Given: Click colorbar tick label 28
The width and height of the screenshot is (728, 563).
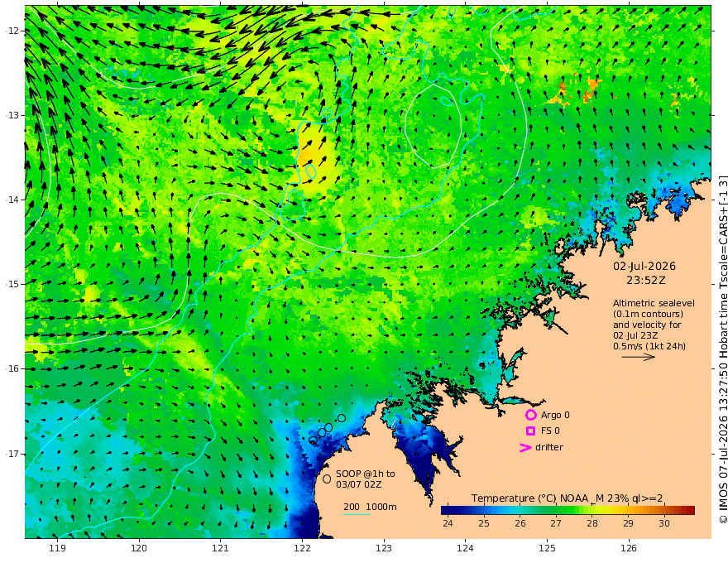Looking at the screenshot, I should click(592, 523).
